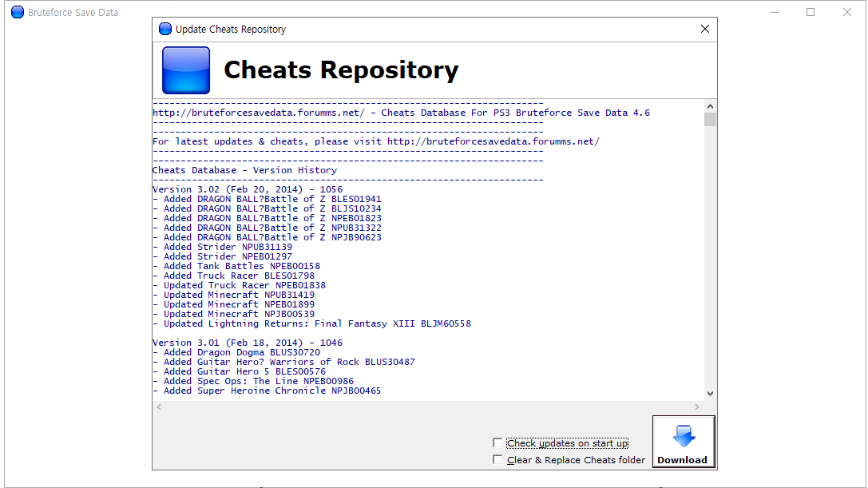Click the line 'Added Strider NPUB31139'
This screenshot has height=488, width=868.
[x=223, y=247]
